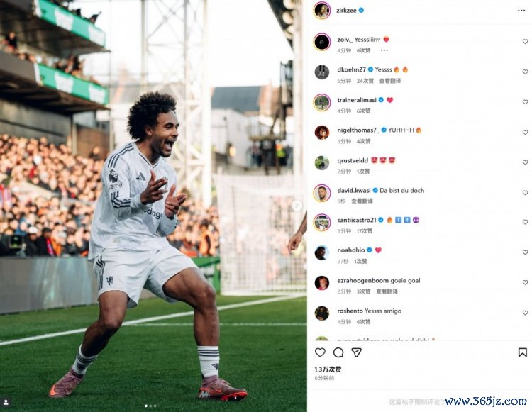532x412 pixels.
Task: Like david.kwasi's comment heart
Action: point(525,192)
